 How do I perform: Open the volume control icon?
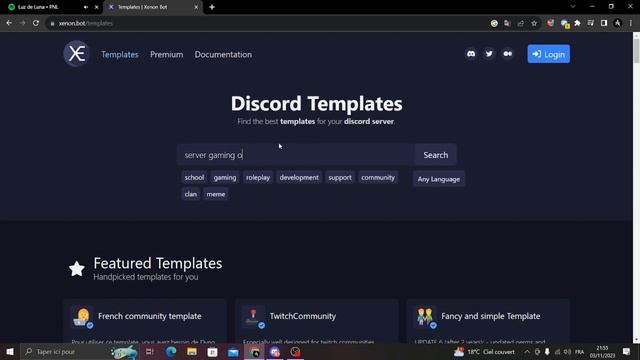coord(567,351)
